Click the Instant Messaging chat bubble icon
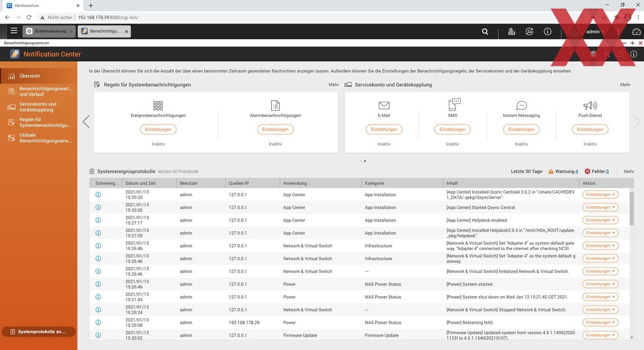 pos(521,105)
